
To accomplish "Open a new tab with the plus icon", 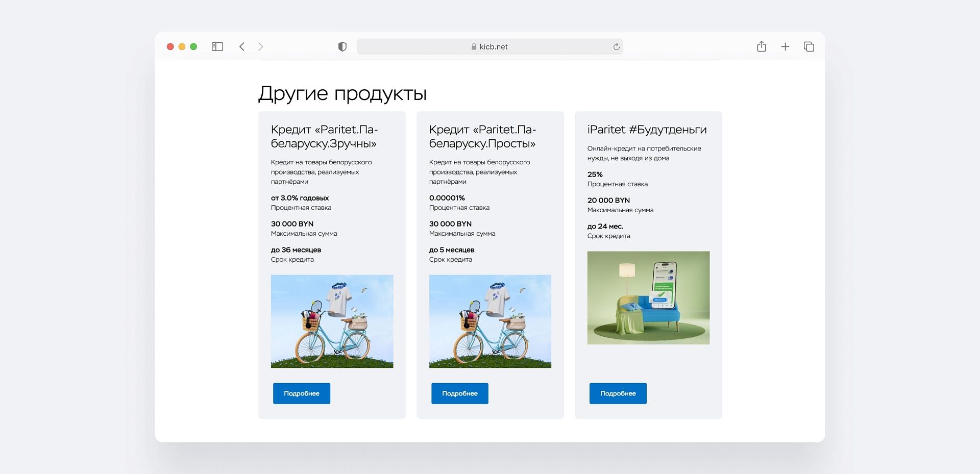I will pyautogui.click(x=785, y=46).
